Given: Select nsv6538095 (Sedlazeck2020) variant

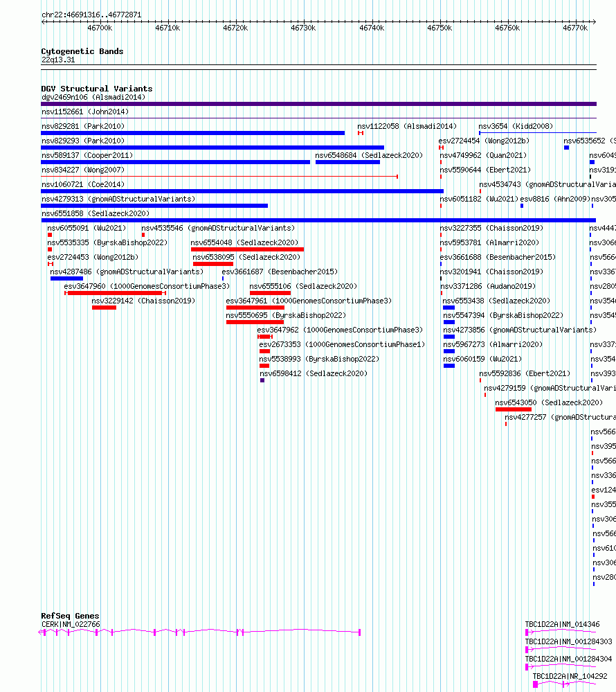Looking at the screenshot, I should point(246,257).
